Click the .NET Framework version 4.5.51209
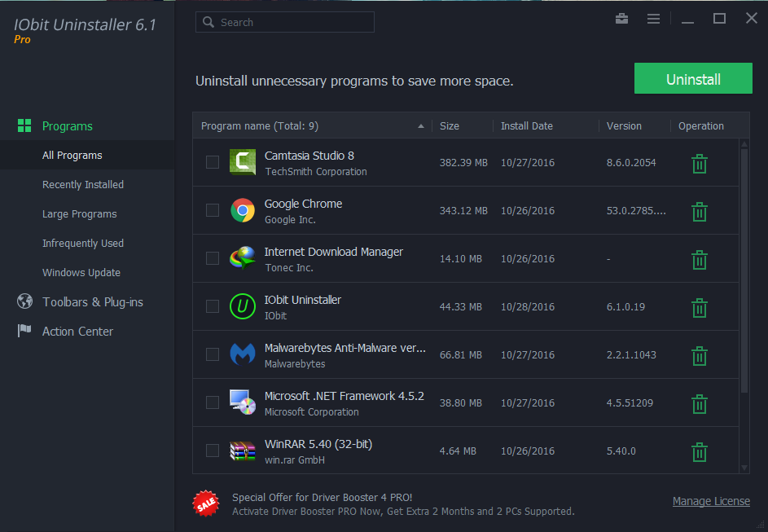This screenshot has width=768, height=532. pyautogui.click(x=630, y=402)
